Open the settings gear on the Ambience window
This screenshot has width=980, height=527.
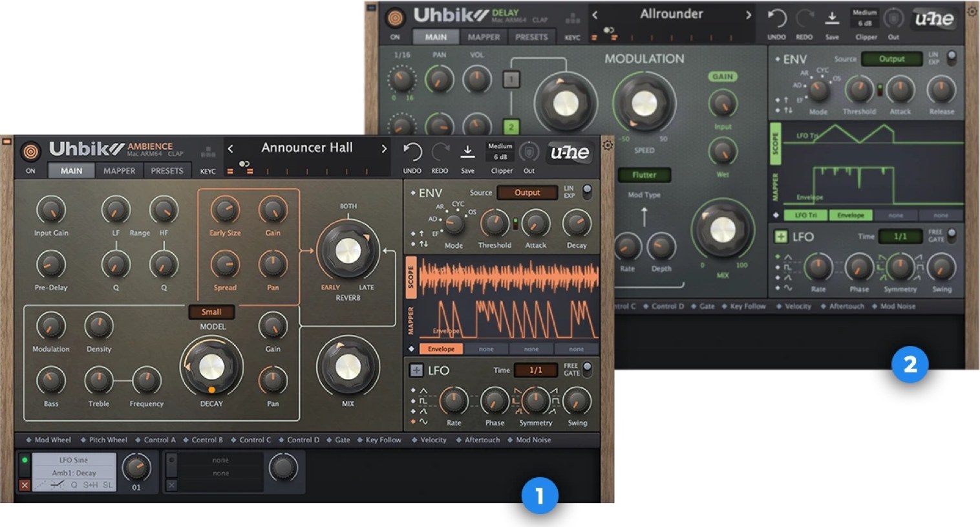[x=608, y=145]
